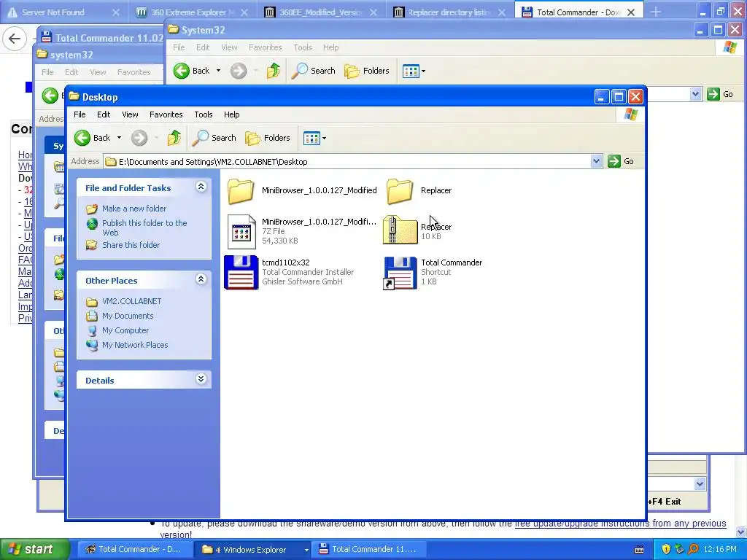Screen dimensions: 747x560
Task: Open Windows Explorer taskbar group
Action: click(x=251, y=550)
